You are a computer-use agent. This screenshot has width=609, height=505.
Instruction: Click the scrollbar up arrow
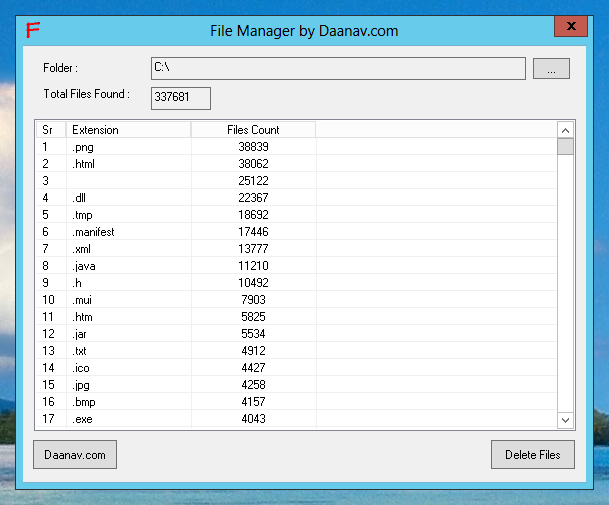tap(566, 131)
